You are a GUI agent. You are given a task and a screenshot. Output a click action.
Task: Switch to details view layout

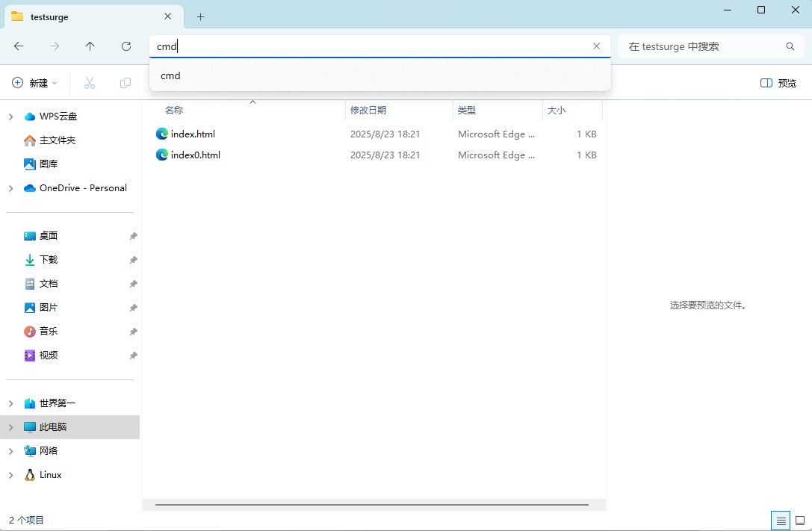[x=781, y=521]
